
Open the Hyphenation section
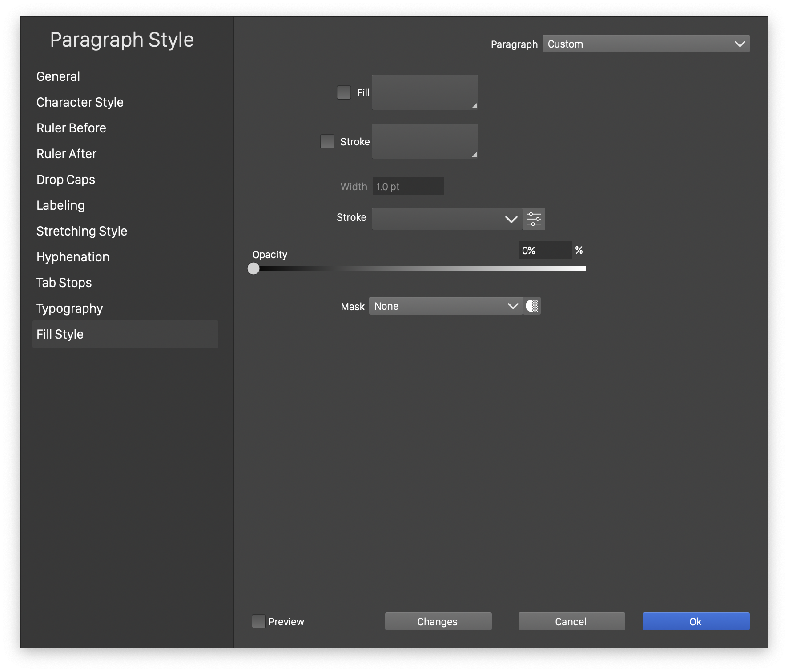(73, 257)
